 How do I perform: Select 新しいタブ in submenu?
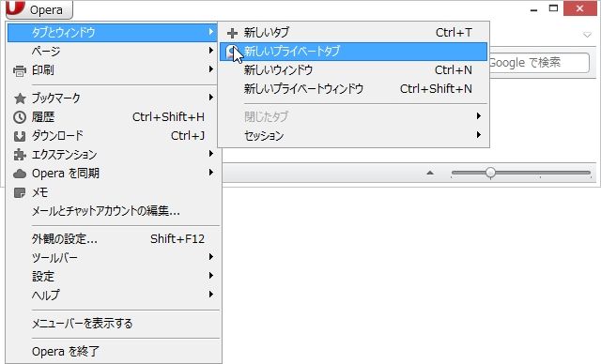353,33
